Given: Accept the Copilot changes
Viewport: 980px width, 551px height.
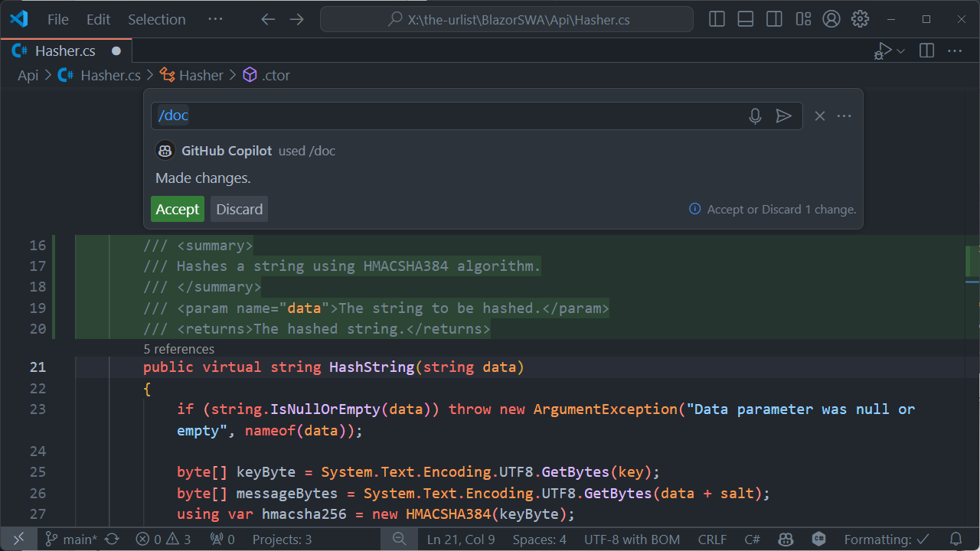Looking at the screenshot, I should (178, 208).
